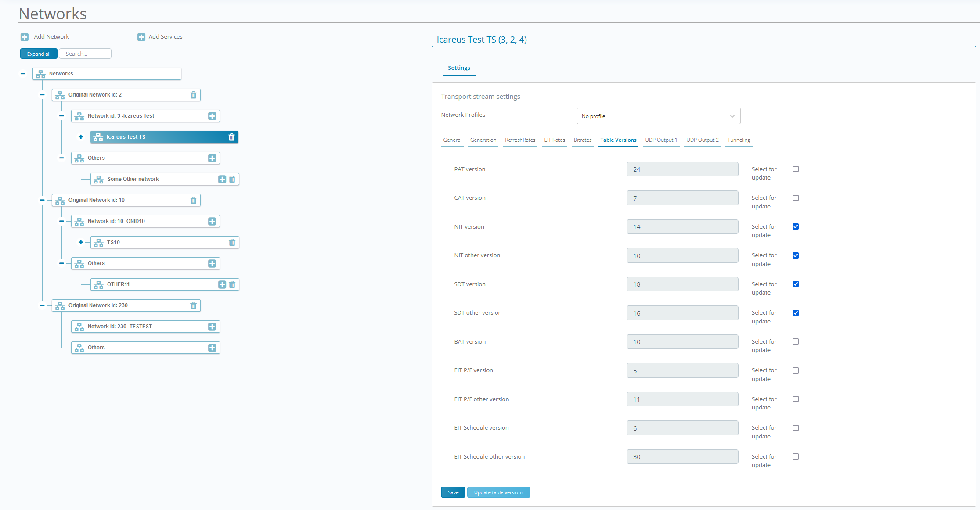Click plus icon on Network id: 230 -TESTEST
Image resolution: width=980 pixels, height=510 pixels.
(x=212, y=327)
